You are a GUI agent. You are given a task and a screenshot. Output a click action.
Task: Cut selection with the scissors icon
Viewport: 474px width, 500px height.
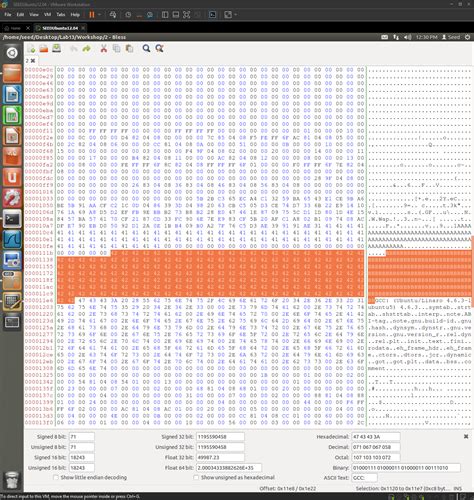coord(104,49)
